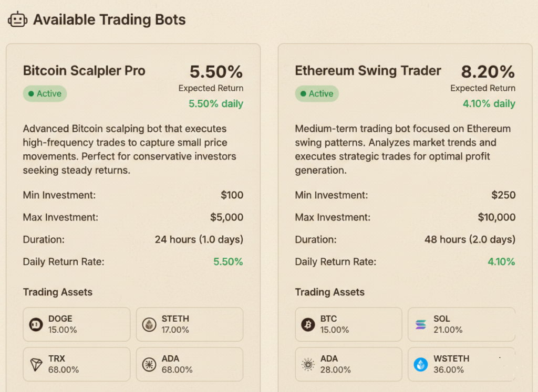Open the Bitcoin Scalper Pro title
This screenshot has width=538, height=392.
tap(84, 71)
